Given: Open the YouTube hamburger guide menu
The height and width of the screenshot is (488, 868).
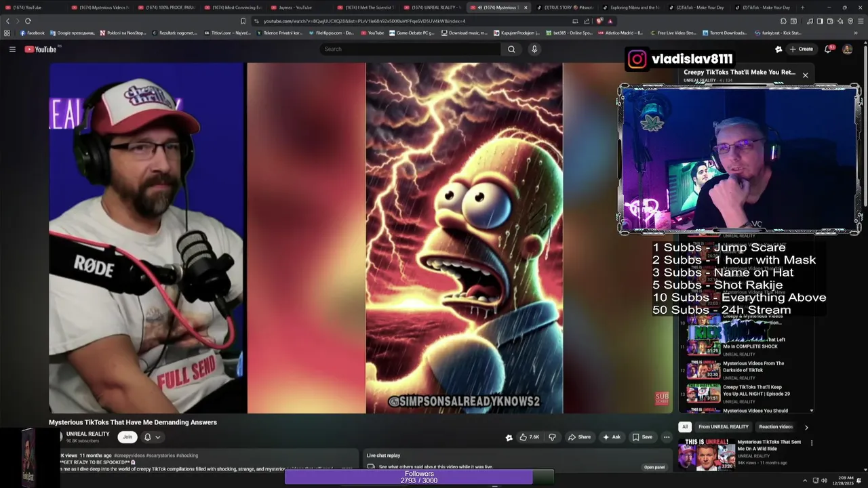Looking at the screenshot, I should tap(12, 49).
